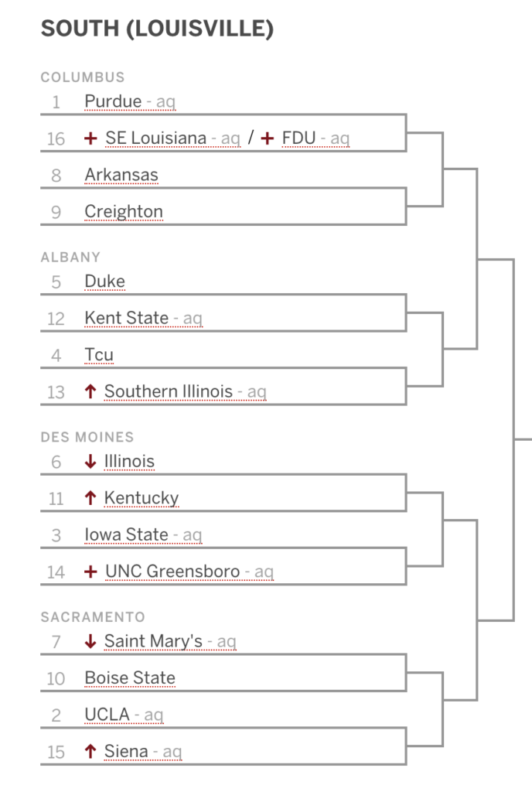Click the Sacramento site label
Viewport: 532px width, 792px height.
[x=93, y=617]
